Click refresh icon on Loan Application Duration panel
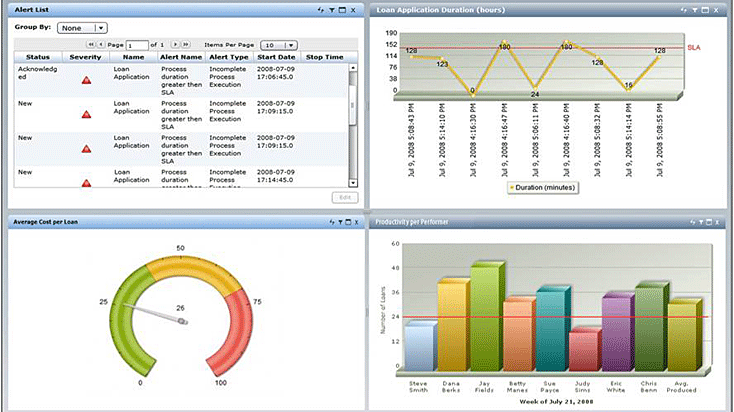This screenshot has height=412, width=734. tap(683, 9)
